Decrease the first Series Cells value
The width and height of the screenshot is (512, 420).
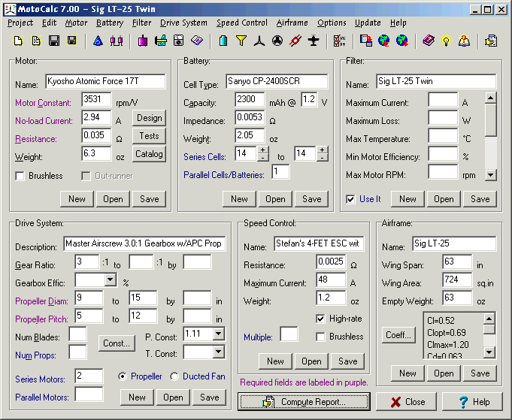click(263, 157)
